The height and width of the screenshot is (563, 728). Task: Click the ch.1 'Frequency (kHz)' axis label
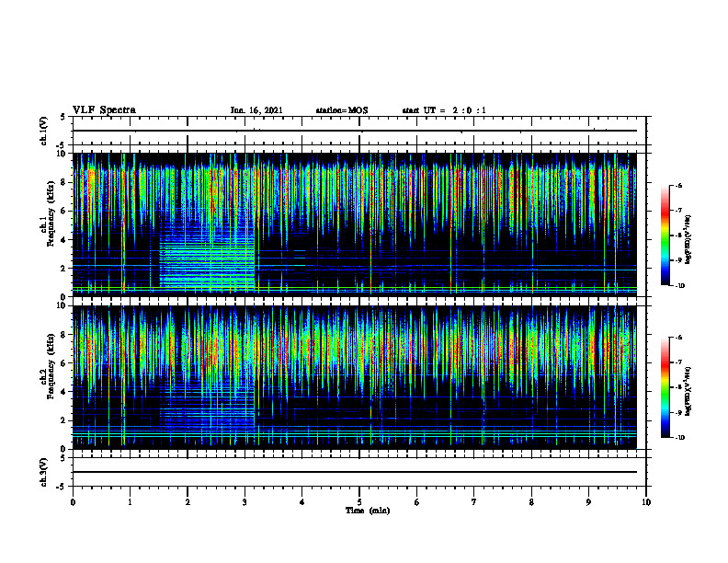point(51,213)
